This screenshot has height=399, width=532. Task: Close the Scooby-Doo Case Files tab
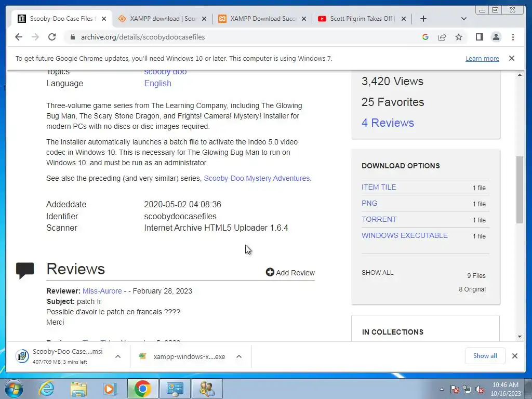(x=104, y=19)
